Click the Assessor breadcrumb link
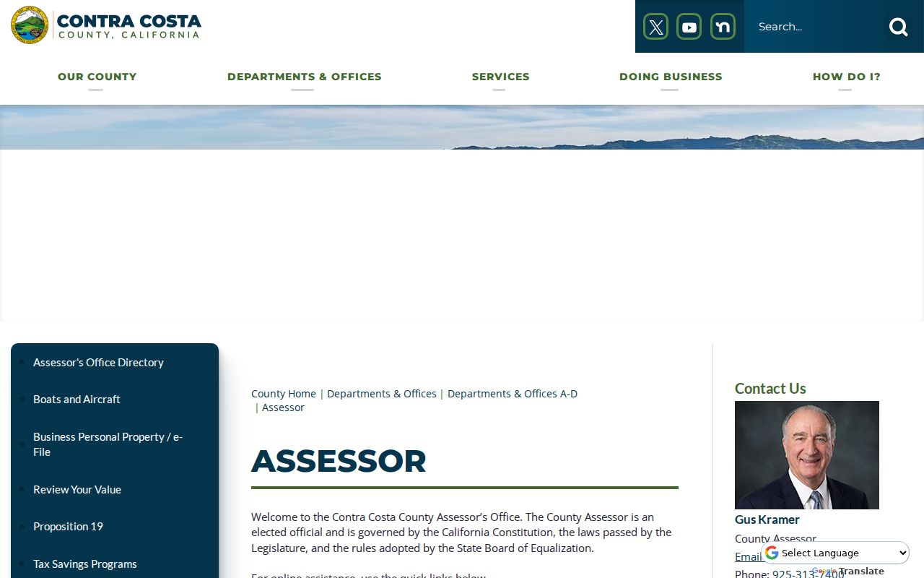The height and width of the screenshot is (578, 924). pyautogui.click(x=283, y=407)
